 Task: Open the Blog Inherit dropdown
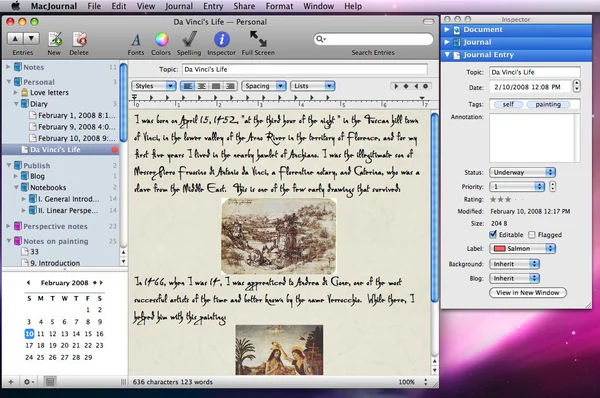pos(514,278)
